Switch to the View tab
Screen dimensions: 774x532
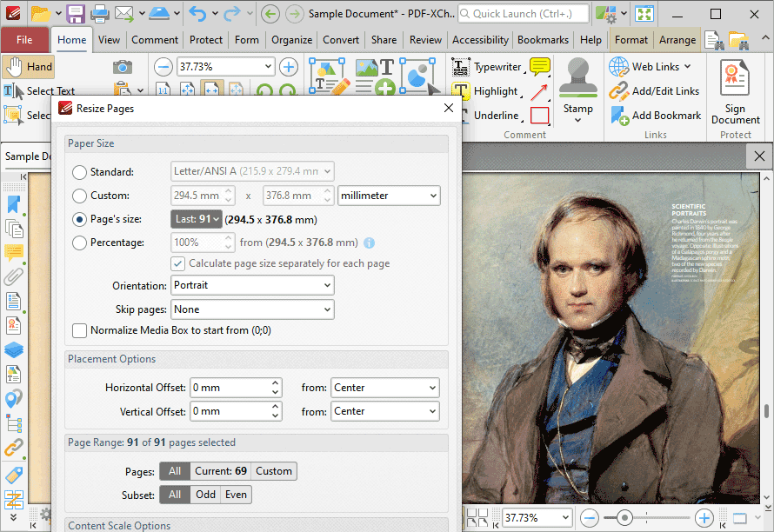point(109,40)
